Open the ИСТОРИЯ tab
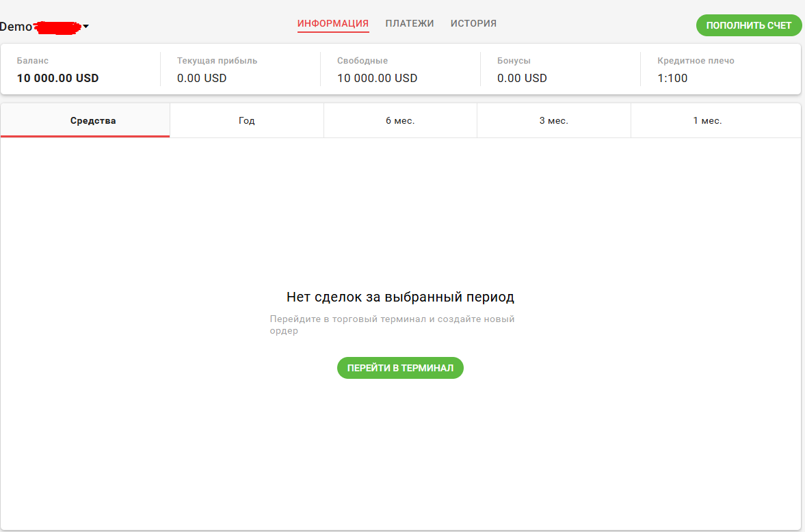This screenshot has height=532, width=805. tap(473, 24)
